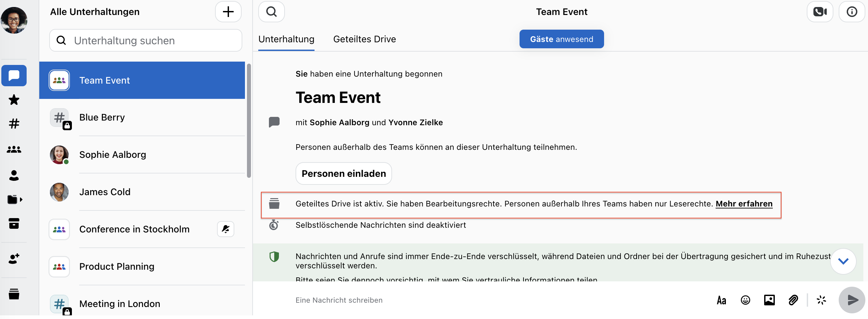Toggle mute bell on Conference in Stockholm
Screen dimensions: 868x319
[x=225, y=229]
